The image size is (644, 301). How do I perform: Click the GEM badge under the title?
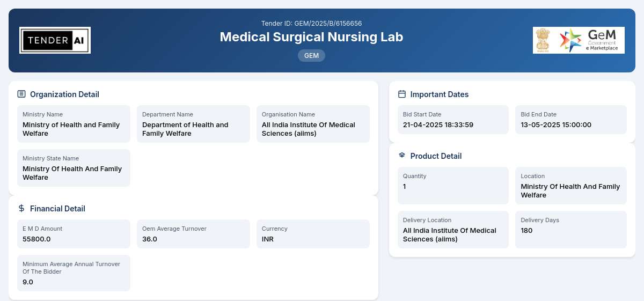(x=311, y=55)
